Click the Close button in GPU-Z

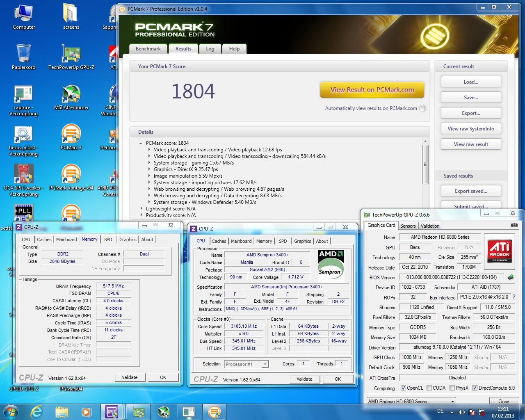pos(504,401)
